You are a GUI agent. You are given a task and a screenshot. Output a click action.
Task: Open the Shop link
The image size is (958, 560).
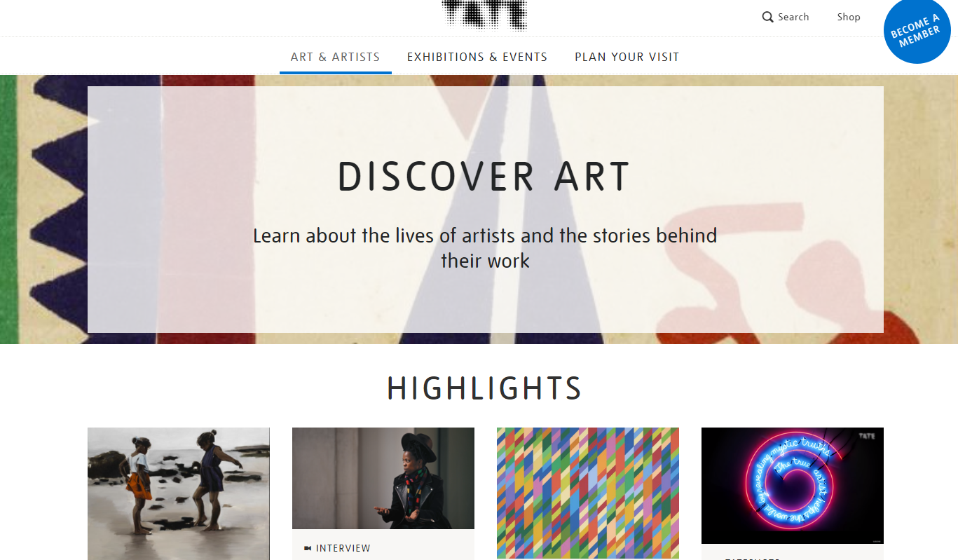(849, 17)
